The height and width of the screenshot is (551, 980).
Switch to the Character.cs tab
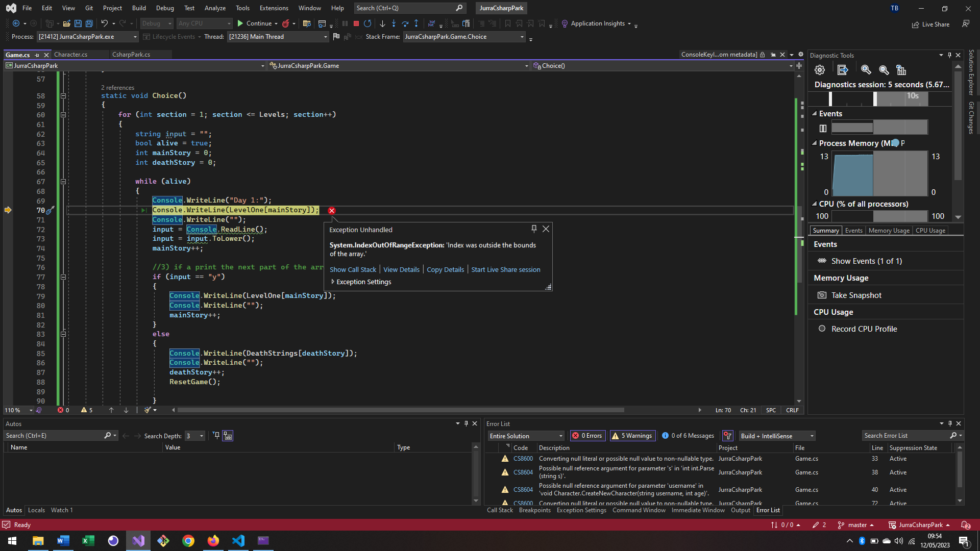click(72, 55)
